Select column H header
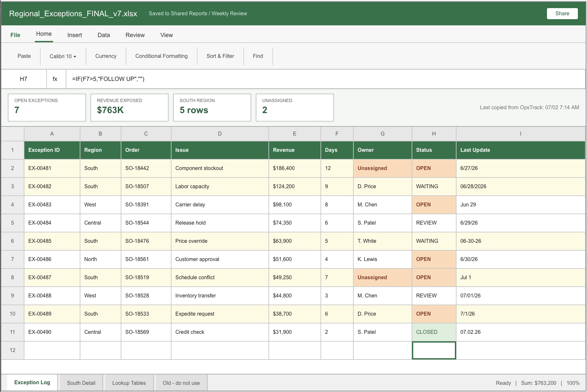 pos(434,134)
